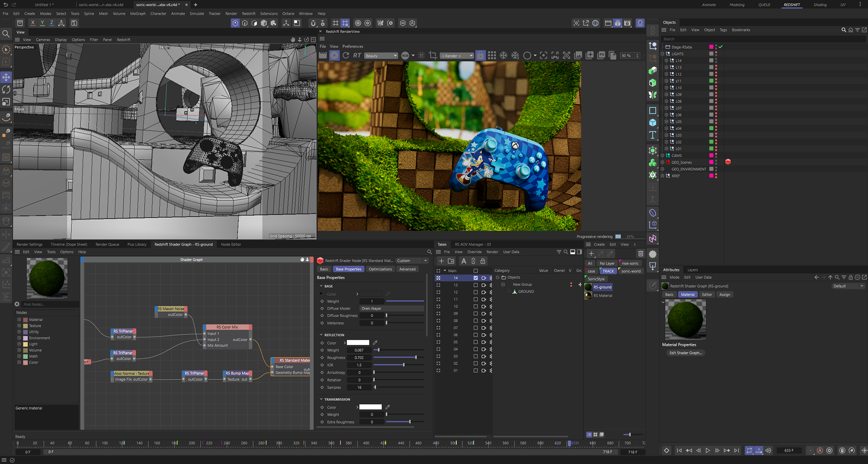The image size is (868, 464).
Task: Open the MoGraph menu
Action: click(138, 14)
